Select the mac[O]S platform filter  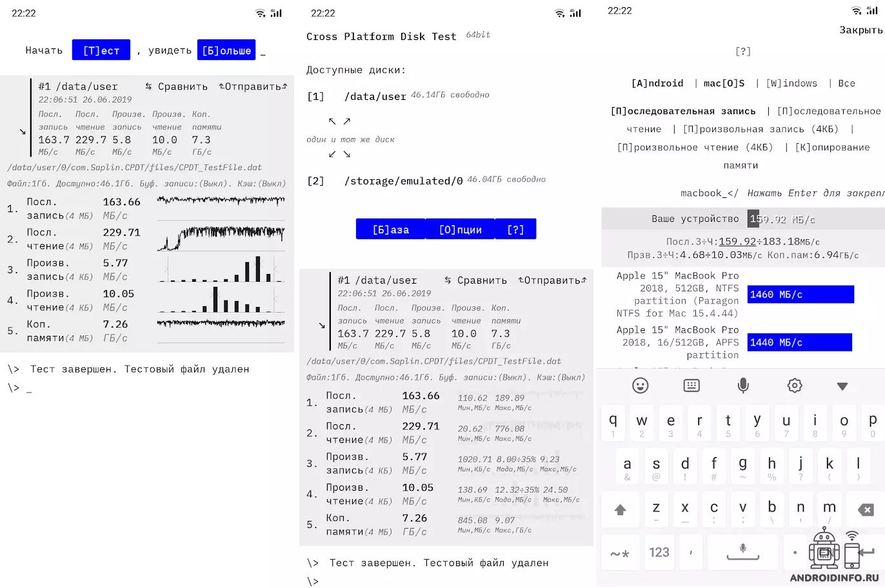(x=724, y=83)
